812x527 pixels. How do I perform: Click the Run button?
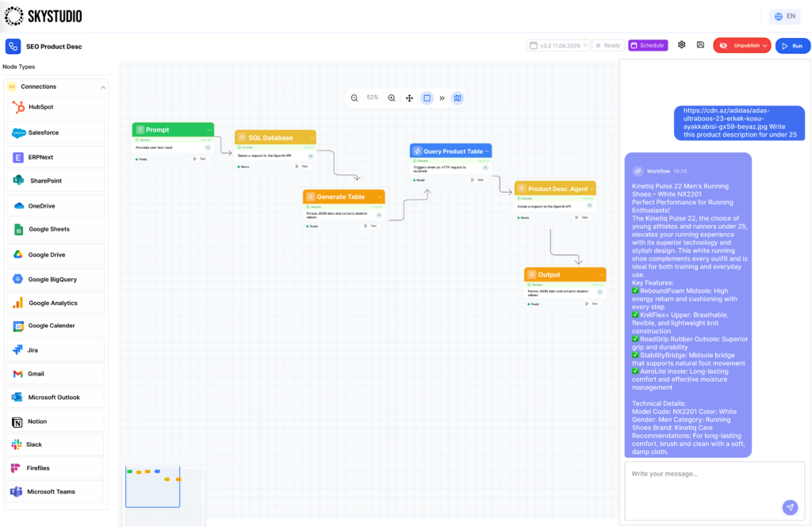(x=792, y=46)
